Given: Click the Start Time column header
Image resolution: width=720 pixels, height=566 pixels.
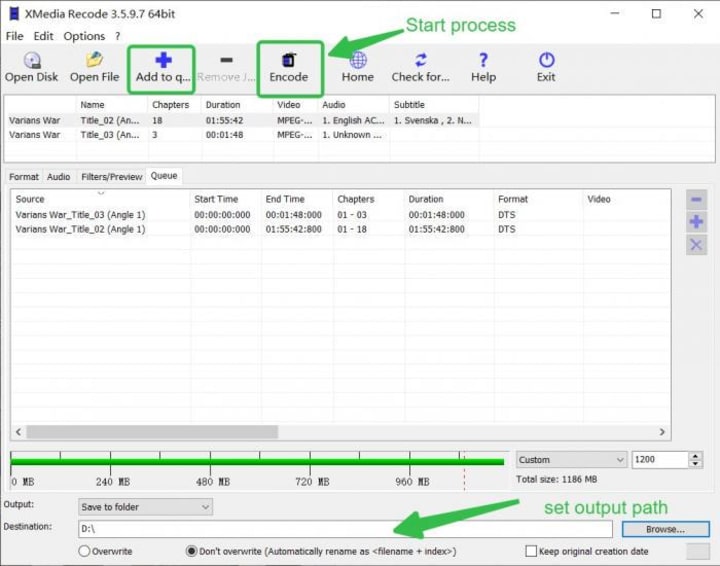Looking at the screenshot, I should coord(225,199).
